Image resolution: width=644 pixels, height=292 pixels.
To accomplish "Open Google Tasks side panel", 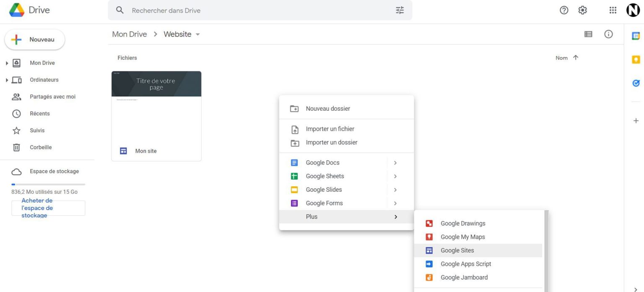I will pyautogui.click(x=636, y=83).
